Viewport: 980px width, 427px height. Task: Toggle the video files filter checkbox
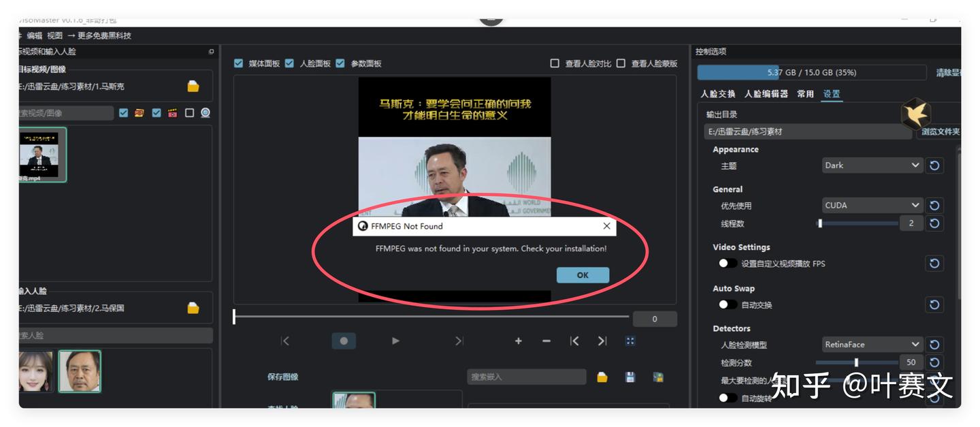click(157, 113)
